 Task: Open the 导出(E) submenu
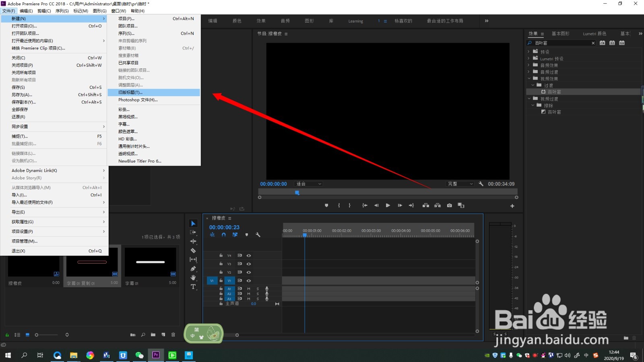pos(54,212)
